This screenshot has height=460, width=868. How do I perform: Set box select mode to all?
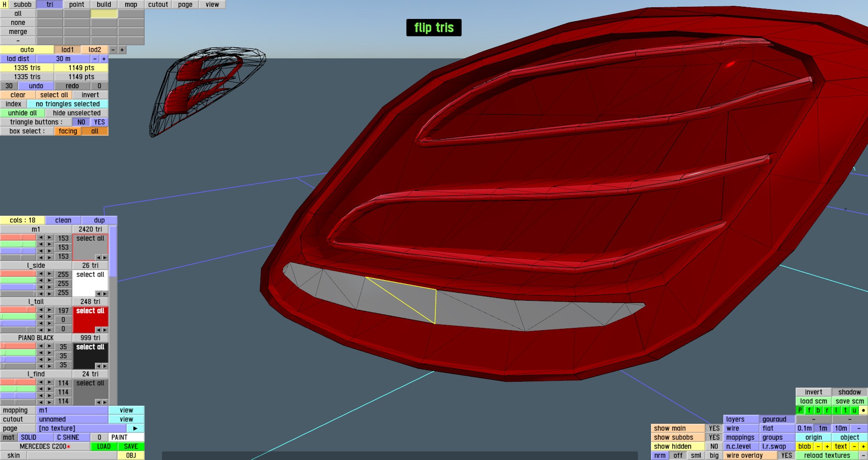click(x=95, y=131)
